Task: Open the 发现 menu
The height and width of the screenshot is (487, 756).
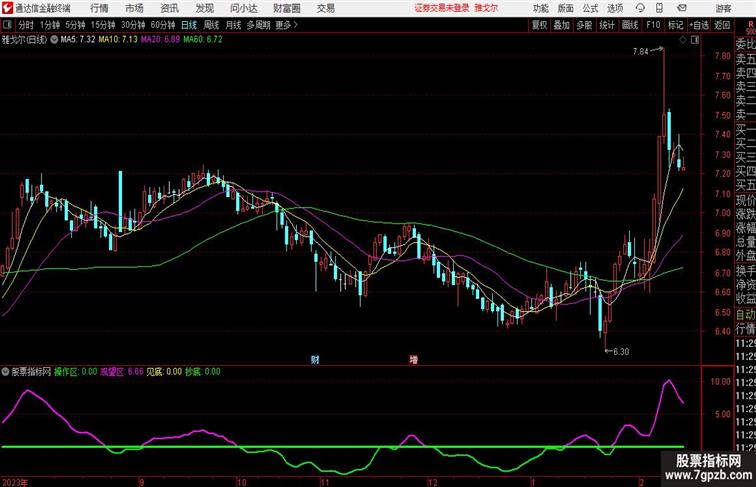Action: (x=205, y=8)
